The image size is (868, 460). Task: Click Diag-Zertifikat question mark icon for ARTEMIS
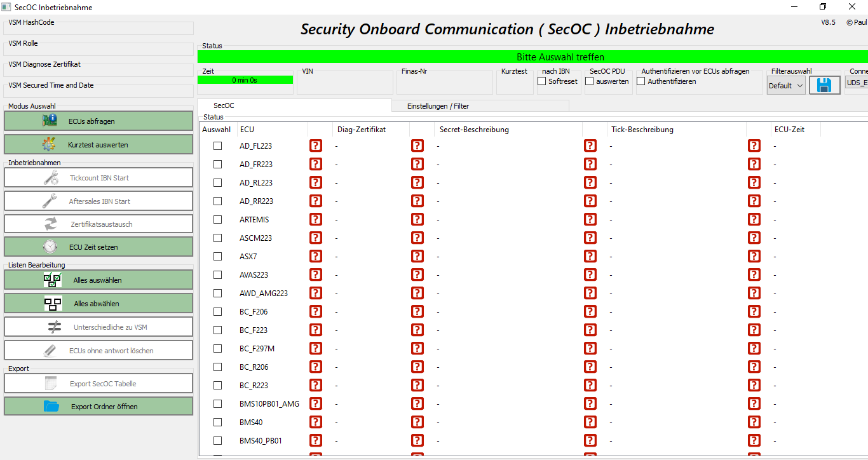point(417,219)
